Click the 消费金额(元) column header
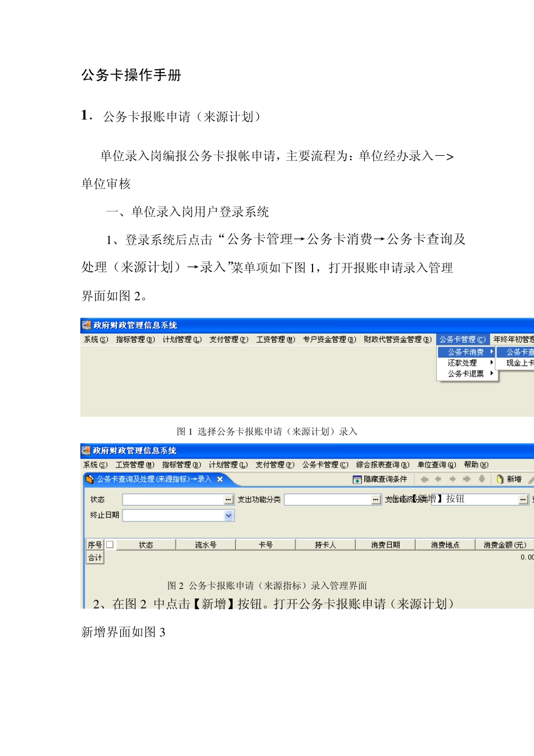This screenshot has height=756, width=534. (x=505, y=544)
